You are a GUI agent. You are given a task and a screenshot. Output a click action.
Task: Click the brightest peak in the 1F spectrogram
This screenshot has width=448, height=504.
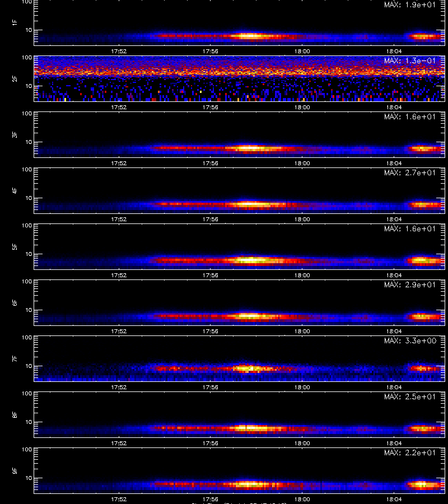(250, 36)
